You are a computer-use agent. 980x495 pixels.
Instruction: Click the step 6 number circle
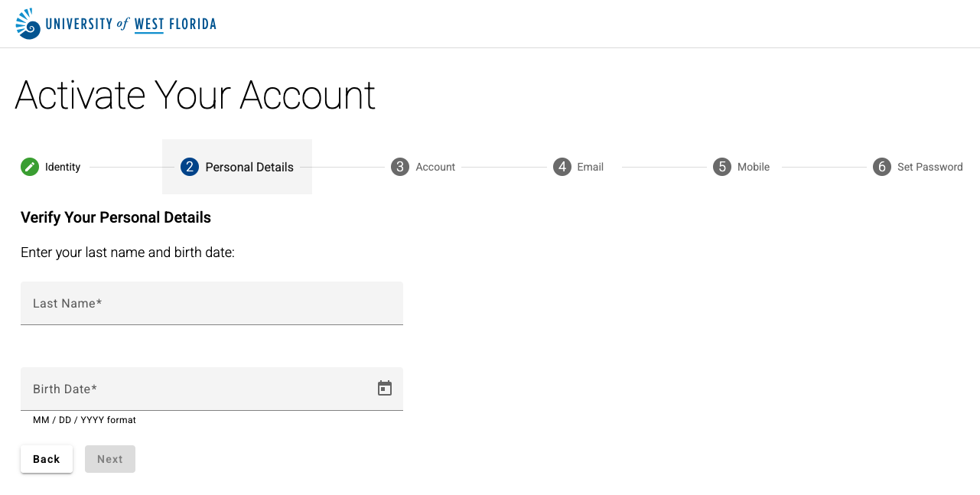[x=882, y=167]
